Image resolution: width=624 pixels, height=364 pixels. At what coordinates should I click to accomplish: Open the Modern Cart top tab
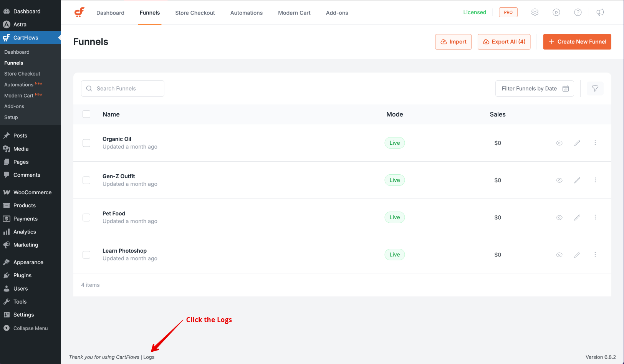(294, 13)
